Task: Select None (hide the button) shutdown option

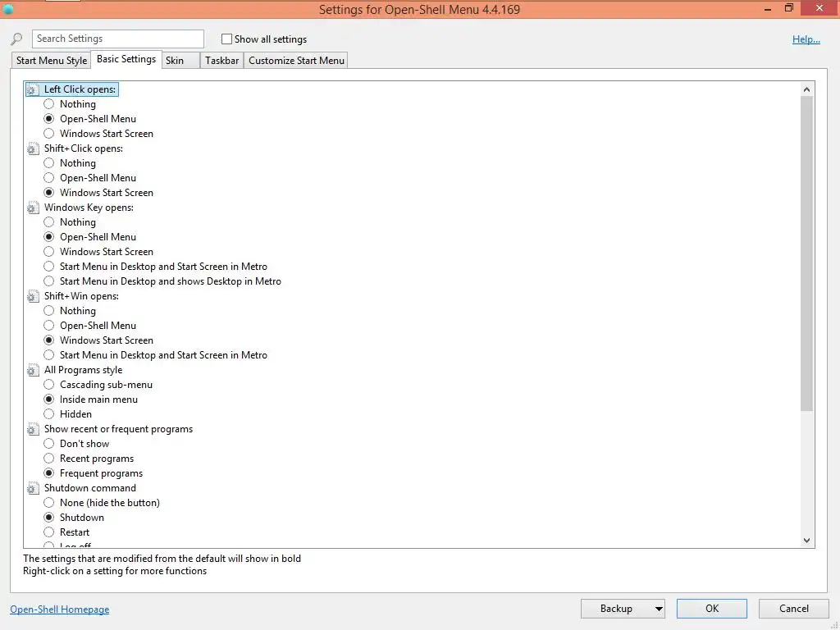Action: pyautogui.click(x=48, y=503)
